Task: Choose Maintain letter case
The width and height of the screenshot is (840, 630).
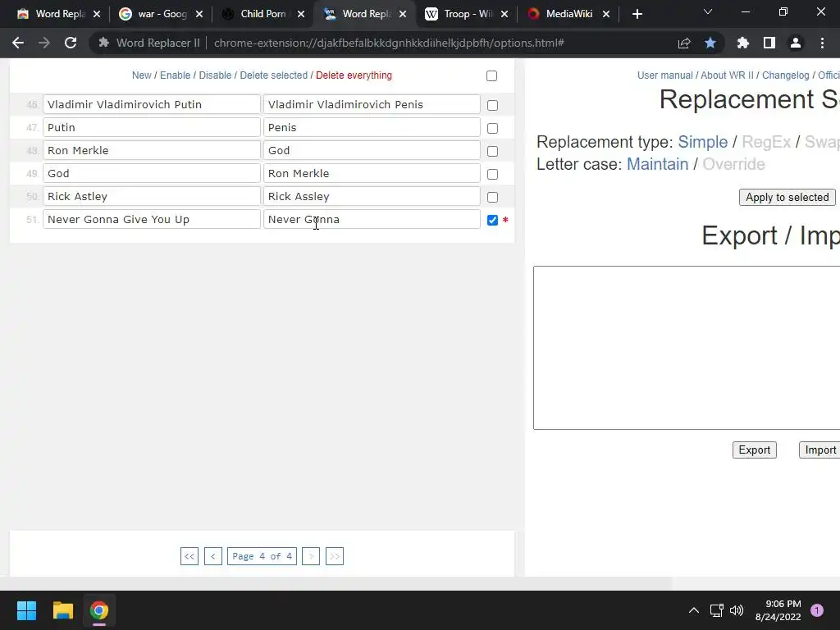Action: 657,164
